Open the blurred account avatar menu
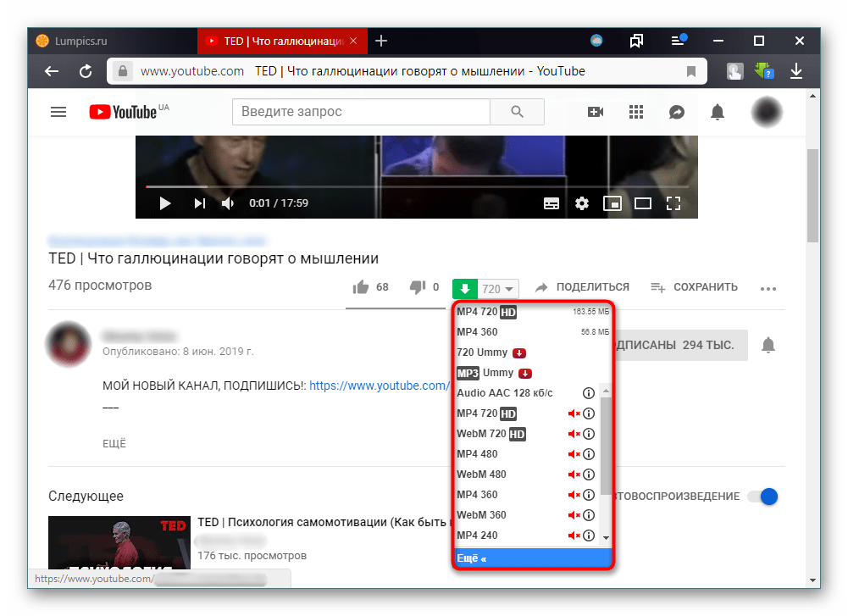Image resolution: width=848 pixels, height=616 pixels. [767, 112]
